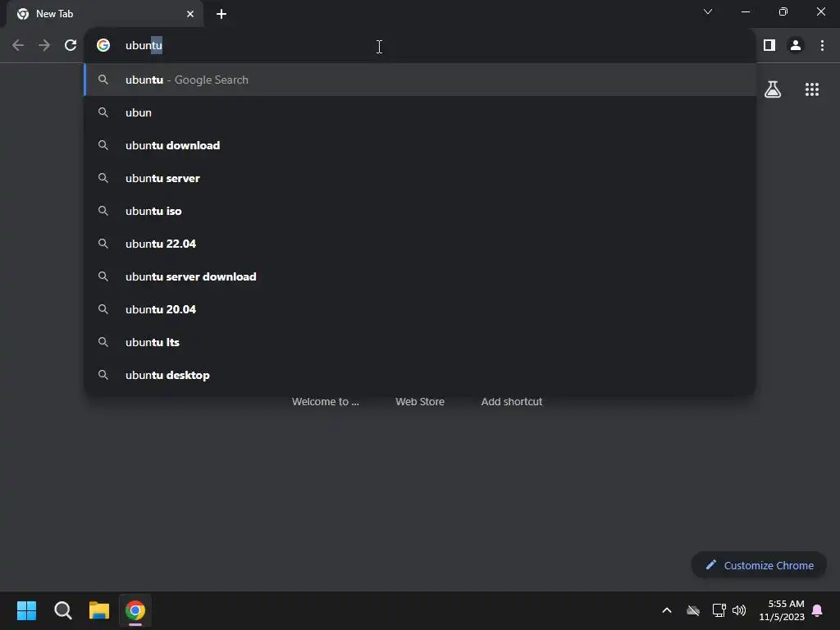Close the New Tab tab

190,14
